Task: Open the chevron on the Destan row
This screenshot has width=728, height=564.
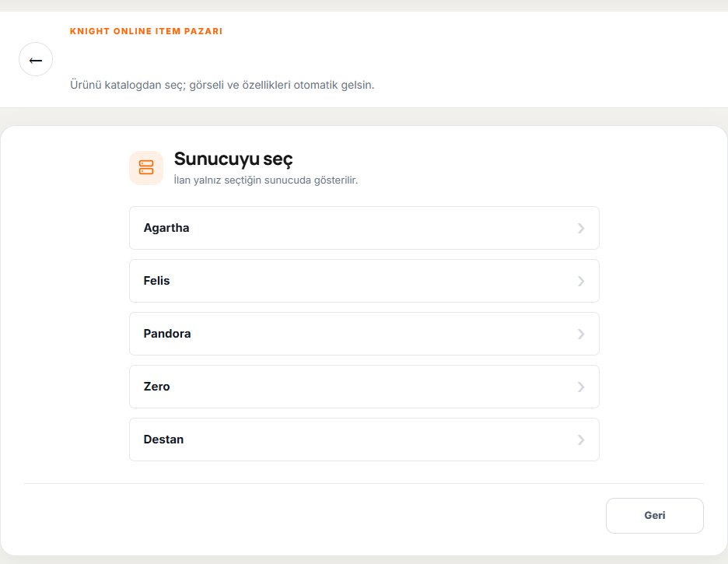Action: [581, 440]
